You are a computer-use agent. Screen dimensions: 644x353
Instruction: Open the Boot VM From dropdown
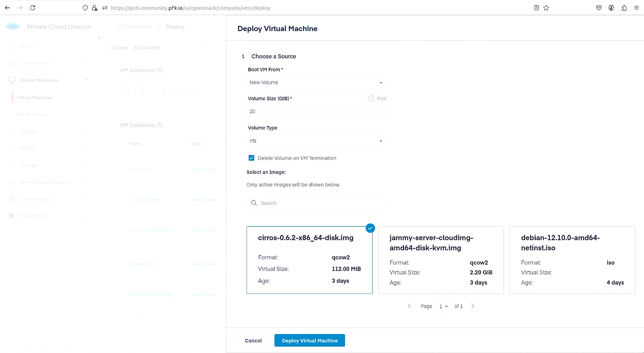coord(316,83)
